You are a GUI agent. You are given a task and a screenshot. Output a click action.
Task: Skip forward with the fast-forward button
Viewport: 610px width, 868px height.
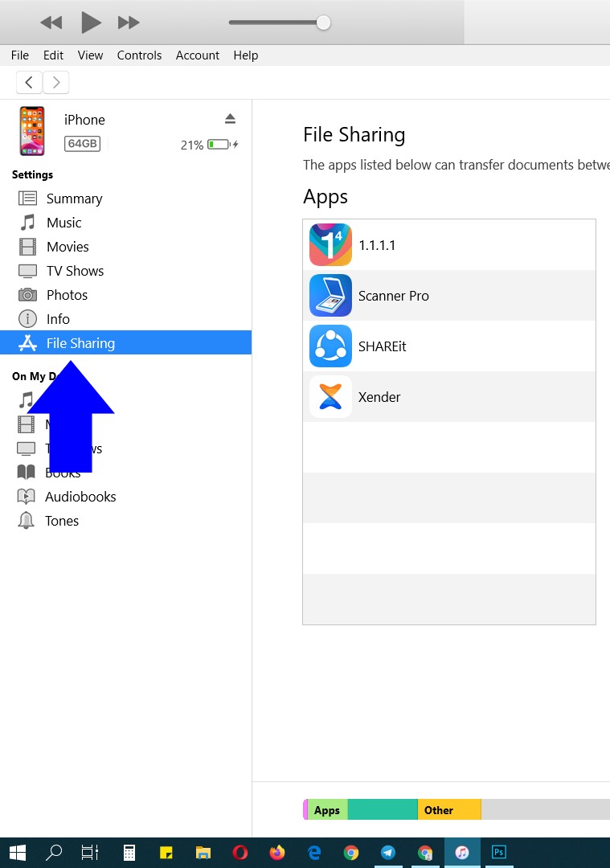129,23
